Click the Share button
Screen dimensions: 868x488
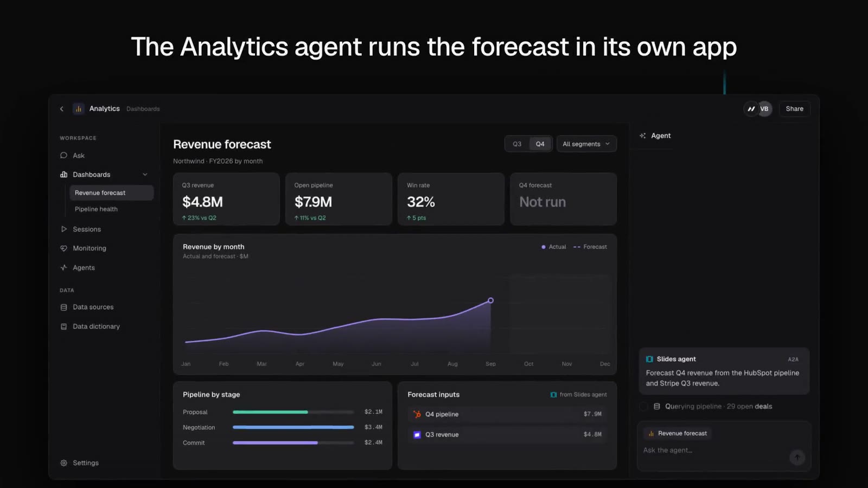tap(794, 109)
